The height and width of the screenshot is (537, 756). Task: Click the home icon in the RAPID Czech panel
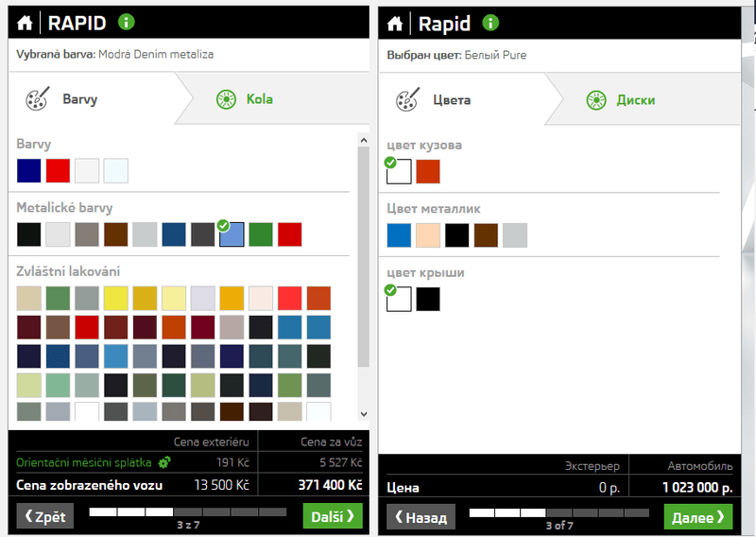tap(25, 23)
